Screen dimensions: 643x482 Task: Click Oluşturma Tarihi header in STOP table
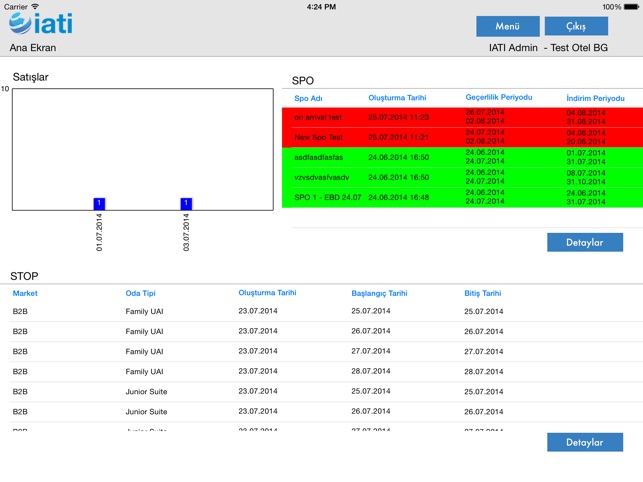tap(267, 292)
